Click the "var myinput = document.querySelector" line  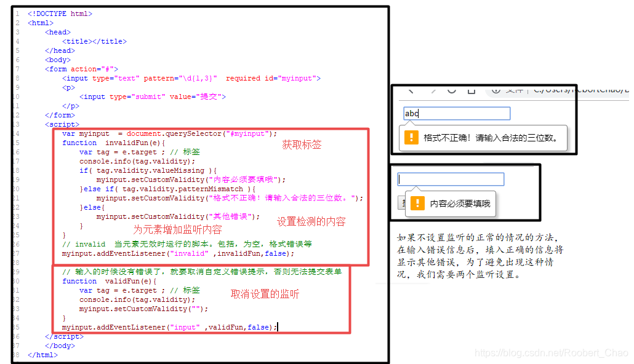[170, 133]
